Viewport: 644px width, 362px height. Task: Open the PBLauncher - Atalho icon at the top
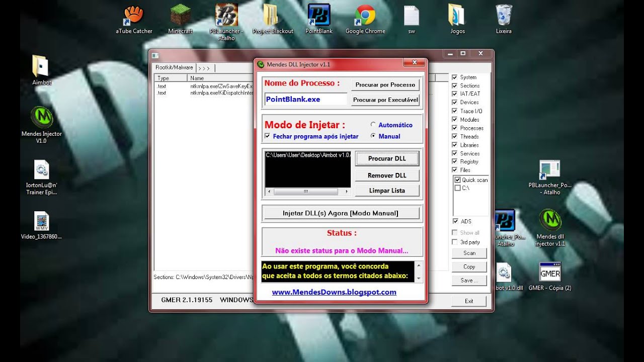(x=226, y=22)
